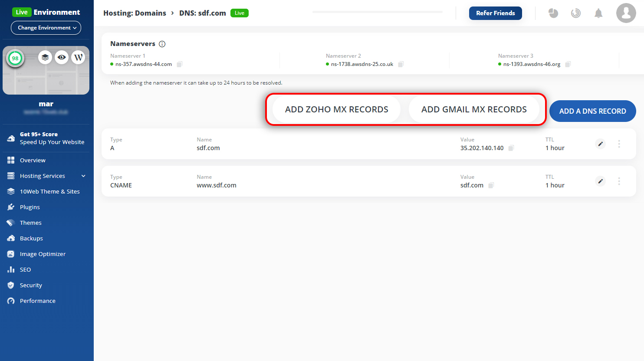Copy nameserver ns-1393.awsdns-46.org
Viewport: 644px width, 361px height.
point(568,64)
